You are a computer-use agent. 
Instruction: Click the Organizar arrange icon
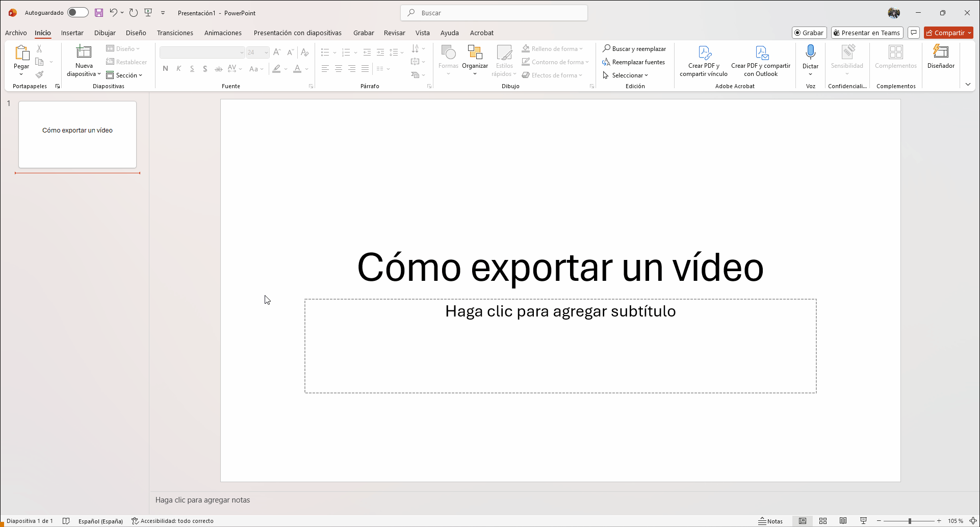coord(475,60)
